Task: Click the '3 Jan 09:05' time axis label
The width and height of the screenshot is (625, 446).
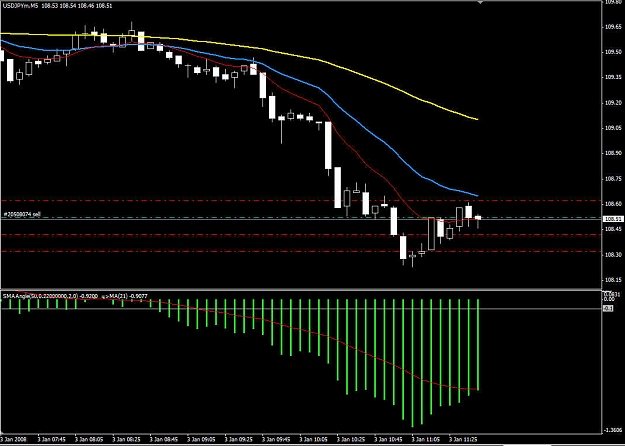Action: click(x=201, y=439)
